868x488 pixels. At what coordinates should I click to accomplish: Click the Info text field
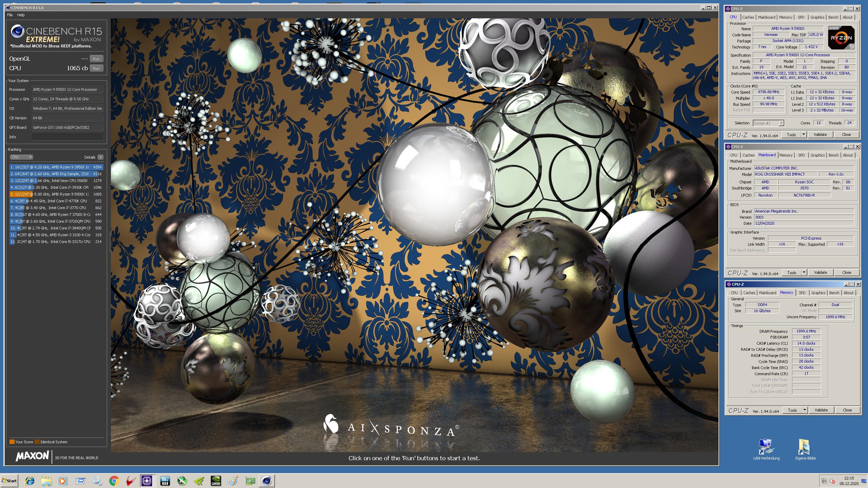coord(67,137)
